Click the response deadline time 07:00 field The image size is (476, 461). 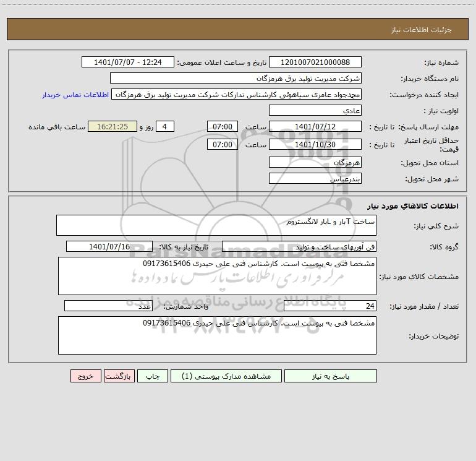(222, 126)
